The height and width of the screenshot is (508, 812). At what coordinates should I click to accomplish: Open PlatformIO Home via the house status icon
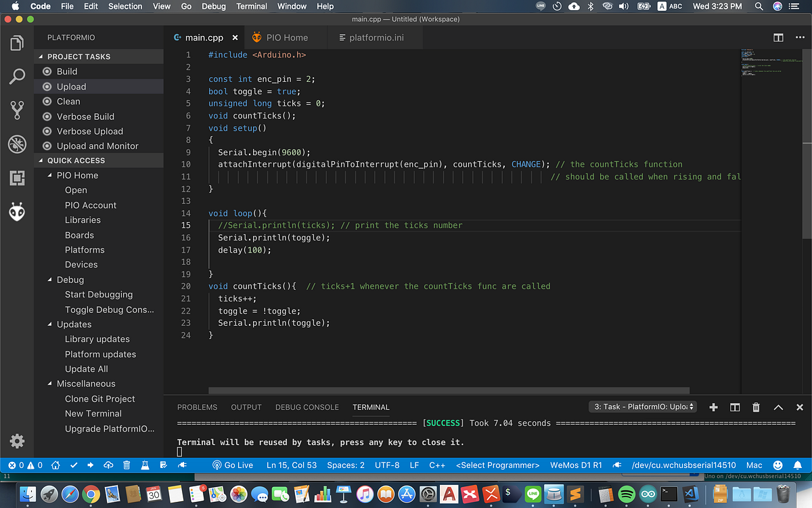pos(56,465)
